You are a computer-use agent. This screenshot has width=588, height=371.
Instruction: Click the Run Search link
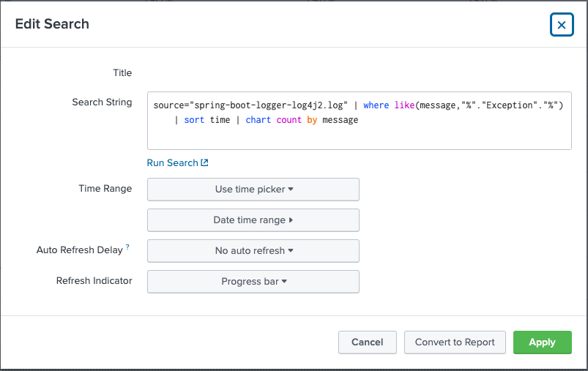pyautogui.click(x=173, y=163)
